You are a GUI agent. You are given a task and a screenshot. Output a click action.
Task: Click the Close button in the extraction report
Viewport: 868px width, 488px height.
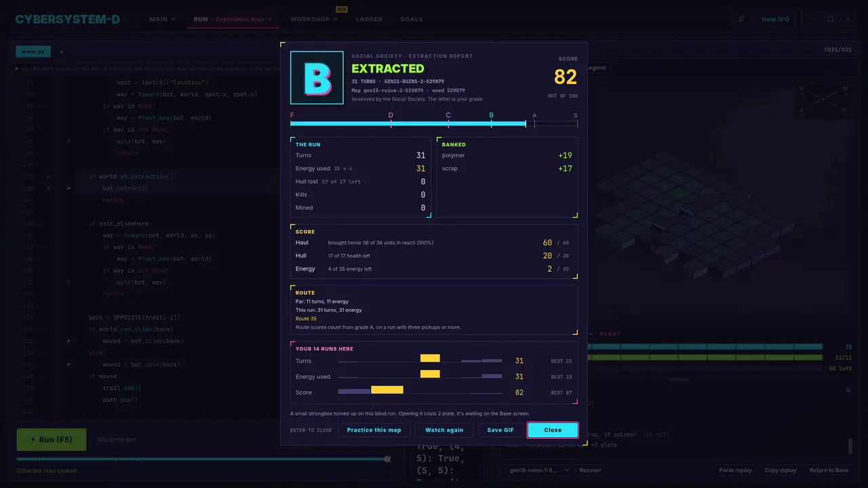pyautogui.click(x=553, y=430)
